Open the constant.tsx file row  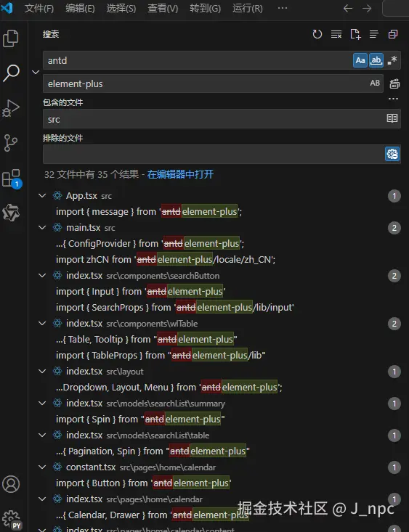coord(217,467)
